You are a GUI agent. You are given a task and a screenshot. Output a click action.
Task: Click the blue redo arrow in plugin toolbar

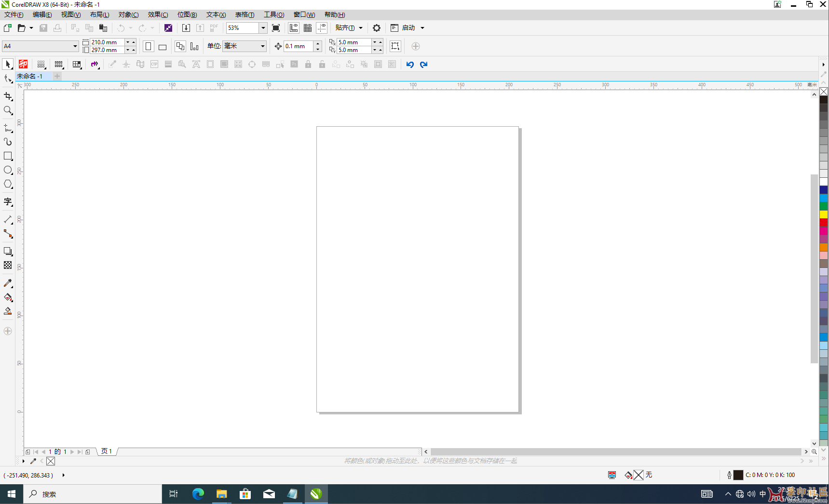[x=424, y=64]
